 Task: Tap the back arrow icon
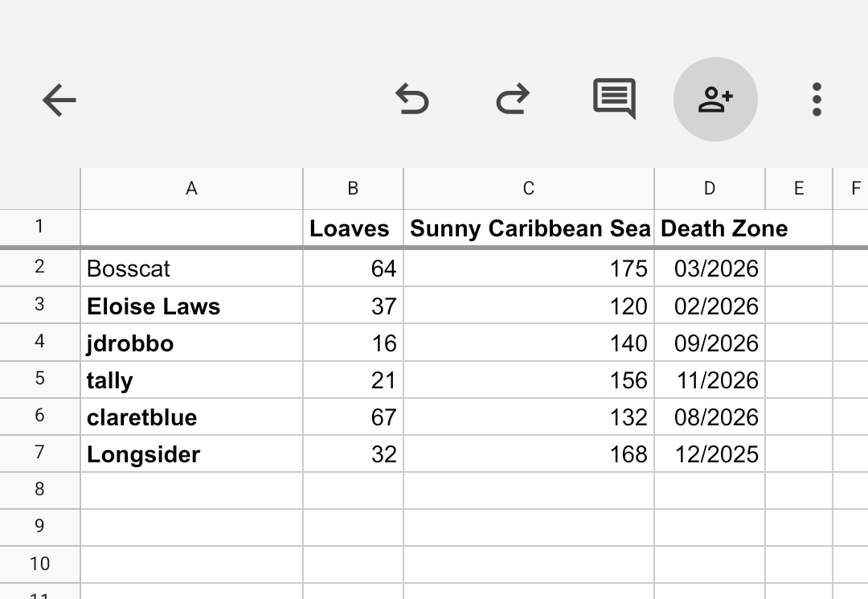(x=59, y=101)
